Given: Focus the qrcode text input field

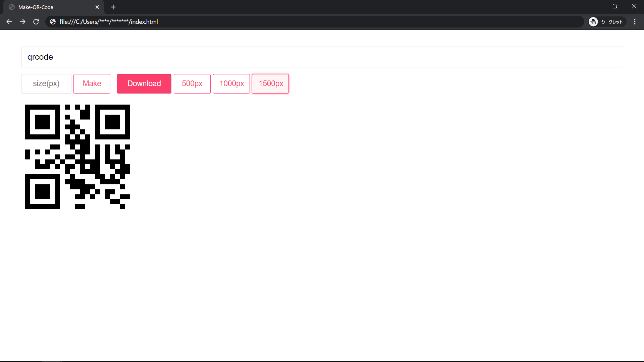Looking at the screenshot, I should coord(322,57).
